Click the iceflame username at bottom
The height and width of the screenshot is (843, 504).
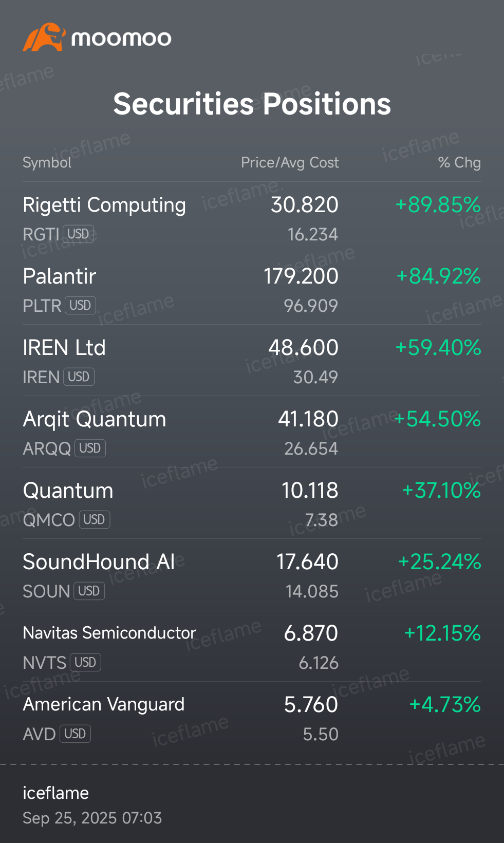click(x=55, y=793)
